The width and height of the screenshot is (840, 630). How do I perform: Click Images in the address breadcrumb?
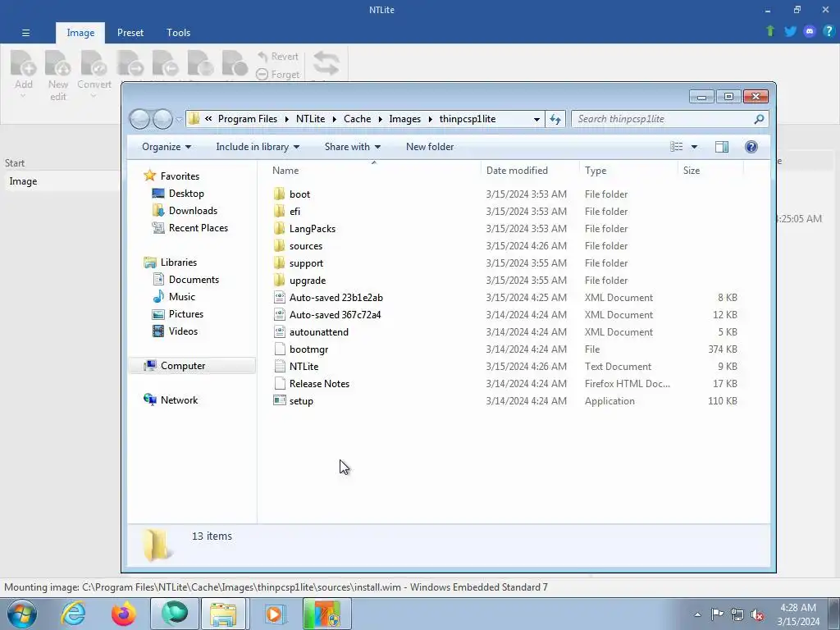(405, 119)
